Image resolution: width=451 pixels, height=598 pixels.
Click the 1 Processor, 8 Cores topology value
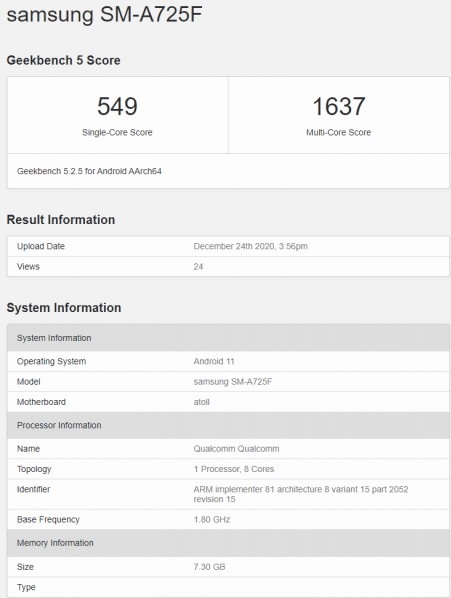(x=234, y=469)
